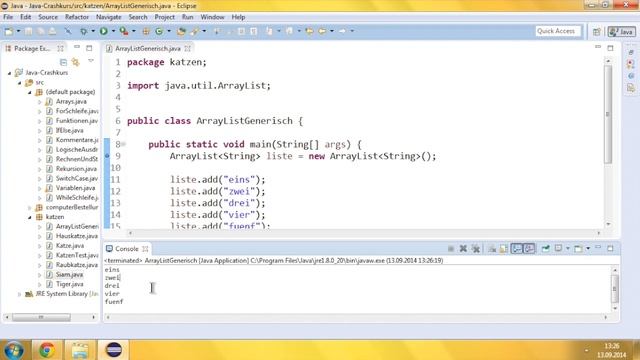
Task: Close the ArrayListGenerisch.java editor tab
Action: pos(187,49)
